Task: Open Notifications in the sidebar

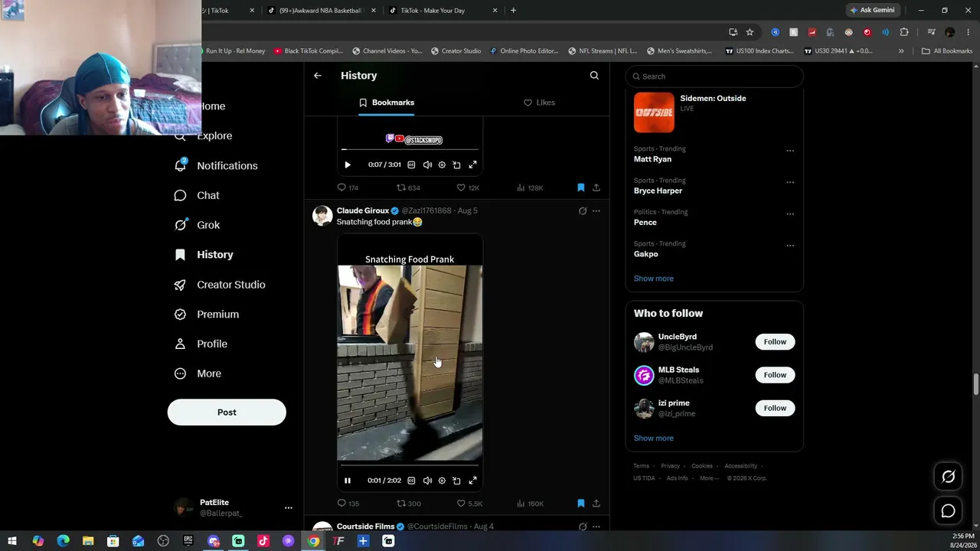Action: click(x=217, y=165)
